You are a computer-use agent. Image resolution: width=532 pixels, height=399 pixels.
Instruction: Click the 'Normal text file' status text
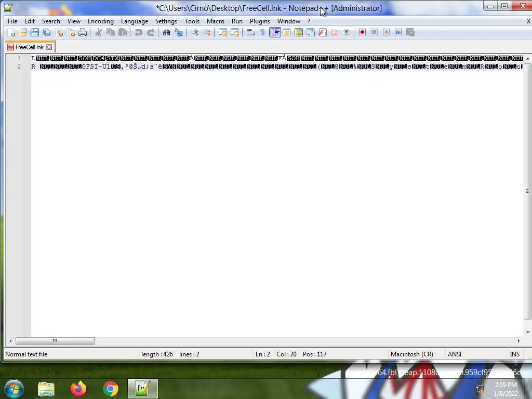[26, 354]
